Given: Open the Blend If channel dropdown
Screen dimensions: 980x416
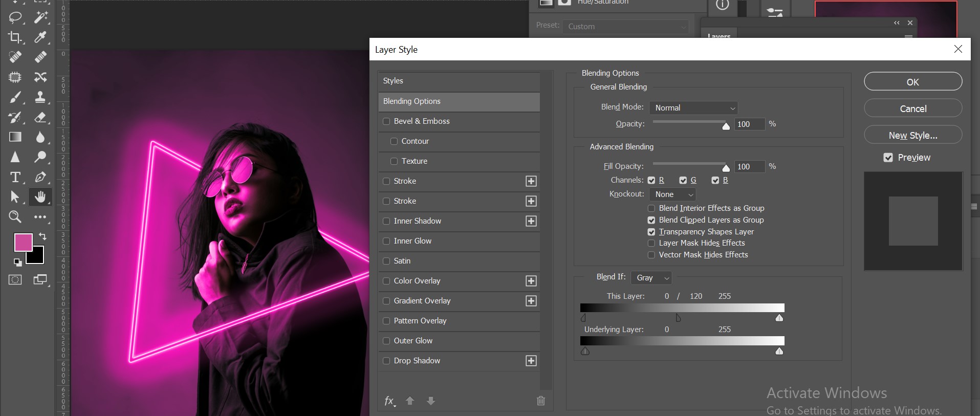Looking at the screenshot, I should coord(651,278).
